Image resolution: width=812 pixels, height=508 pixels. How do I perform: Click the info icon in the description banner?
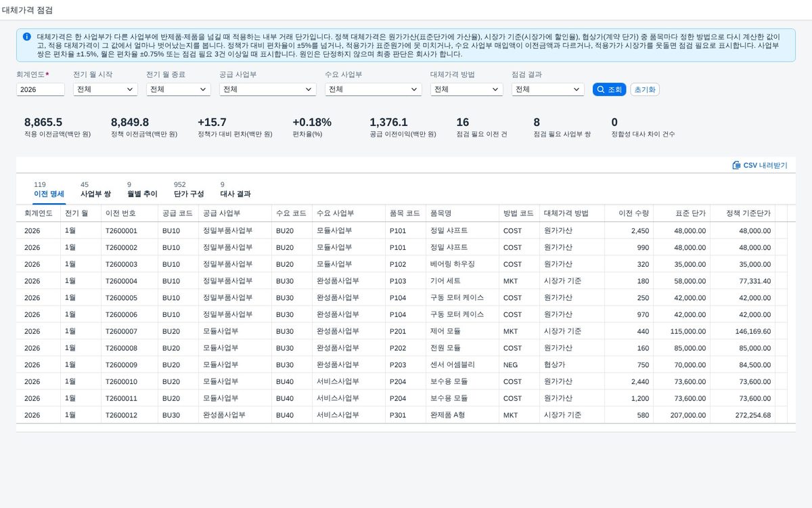26,37
